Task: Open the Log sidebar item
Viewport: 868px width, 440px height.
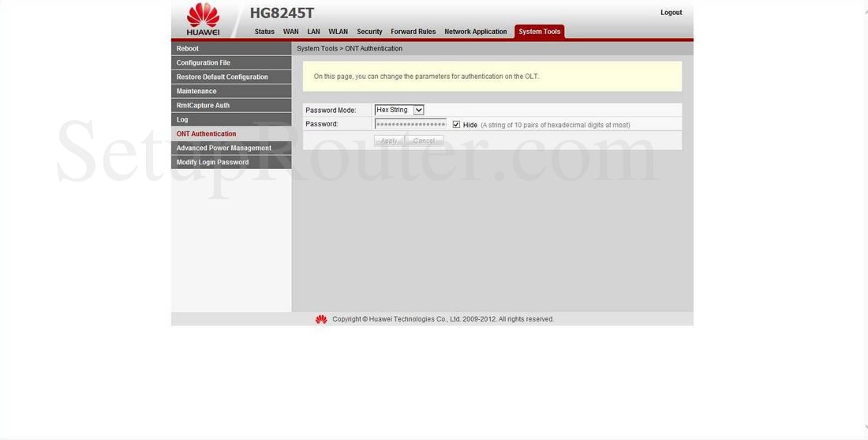Action: pyautogui.click(x=231, y=120)
